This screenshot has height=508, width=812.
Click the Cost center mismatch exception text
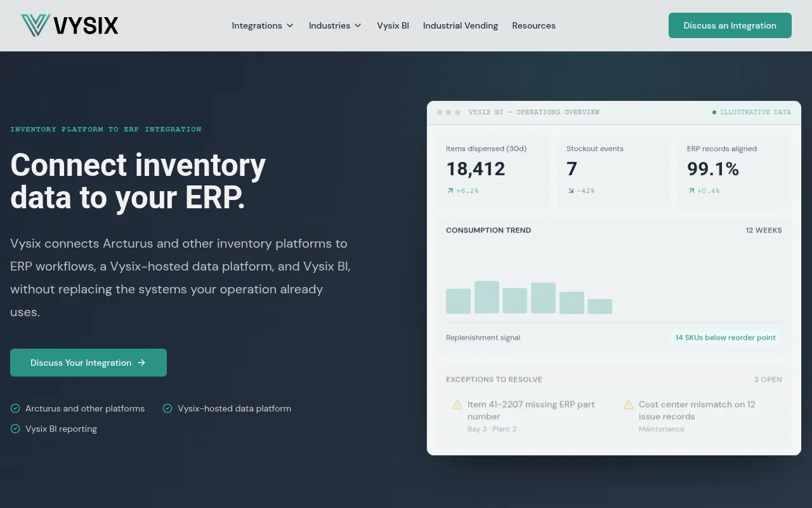[697, 410]
